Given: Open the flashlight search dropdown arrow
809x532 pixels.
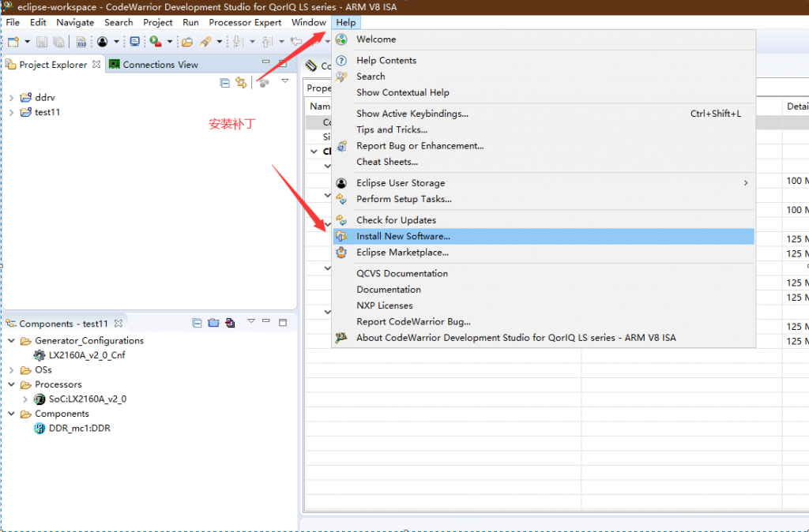Looking at the screenshot, I should point(220,42).
